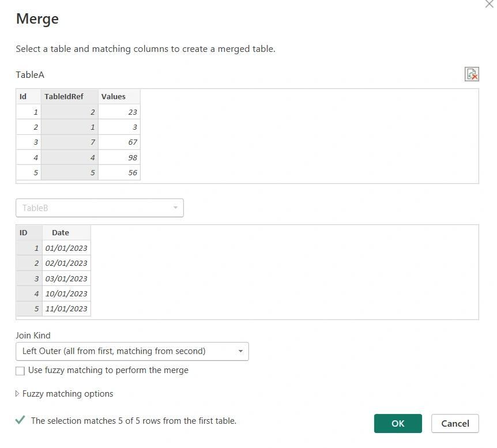
Task: Expand Fuzzy matching options
Action: 65,394
